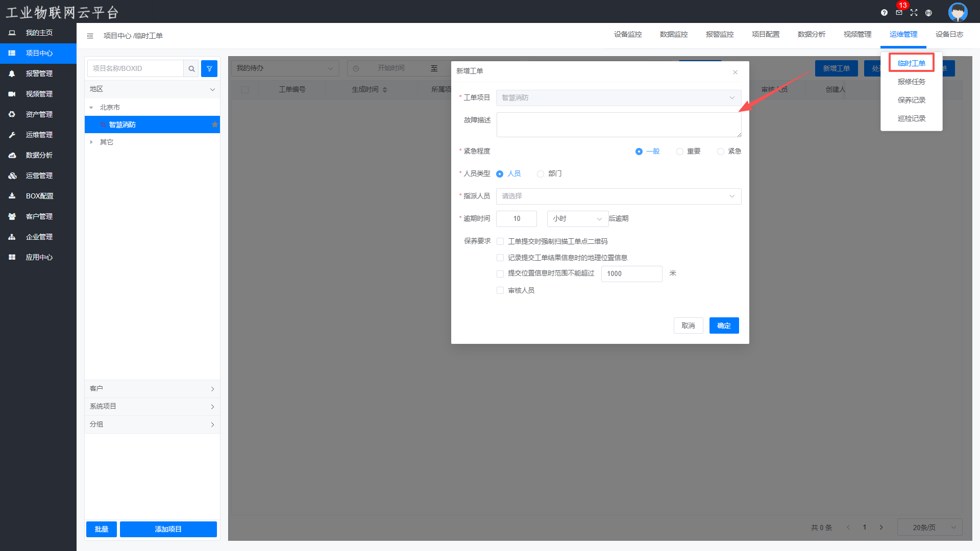Viewport: 980px width, 551px height.
Task: Click the blue filter funnel icon
Action: [x=209, y=69]
